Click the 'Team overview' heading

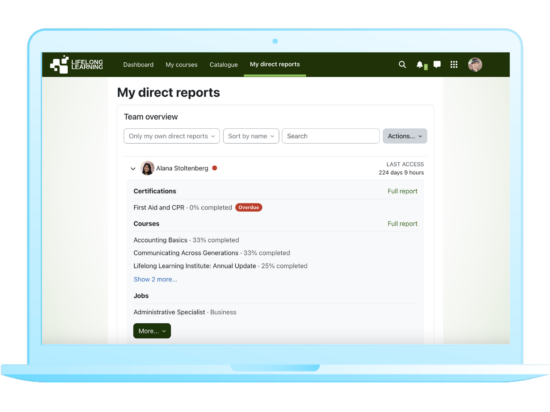[x=151, y=117]
